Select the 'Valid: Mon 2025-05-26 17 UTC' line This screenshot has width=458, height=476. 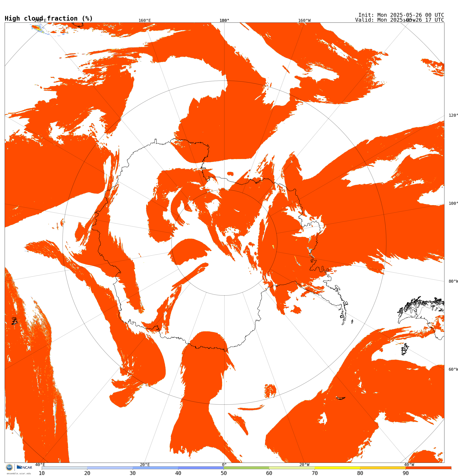399,20
